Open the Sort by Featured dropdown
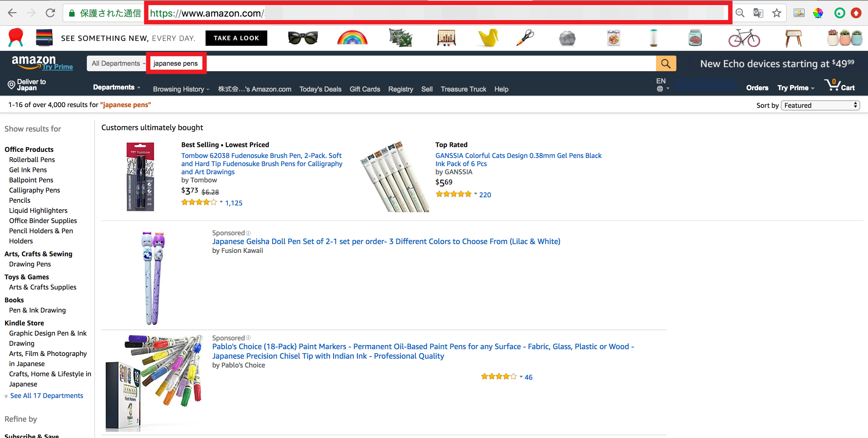Screen dimensions: 868x438 pyautogui.click(x=820, y=105)
